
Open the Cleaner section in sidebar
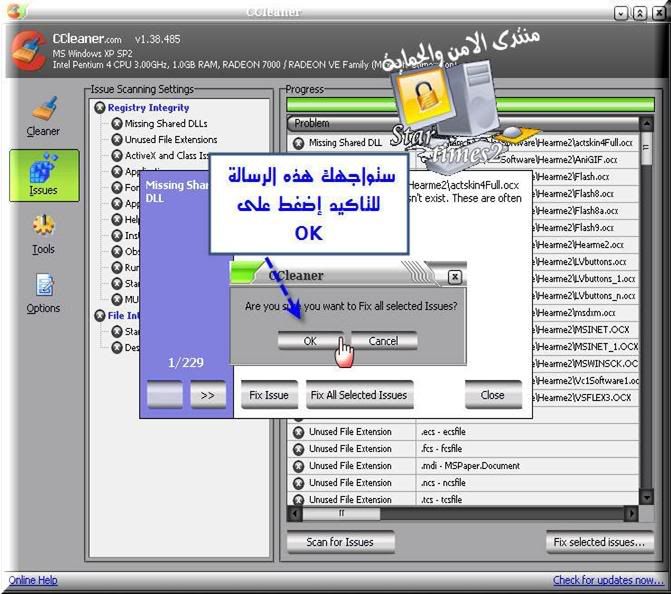(43, 116)
